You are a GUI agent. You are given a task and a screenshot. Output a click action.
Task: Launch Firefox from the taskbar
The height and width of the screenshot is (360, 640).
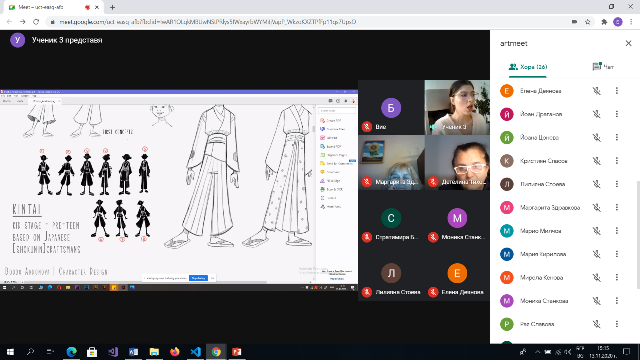click(175, 351)
